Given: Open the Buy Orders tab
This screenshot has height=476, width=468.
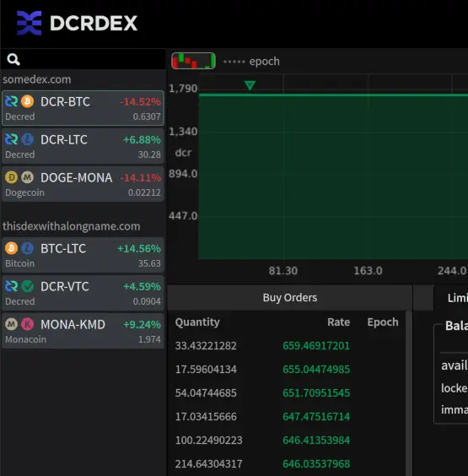Looking at the screenshot, I should click(x=290, y=297).
